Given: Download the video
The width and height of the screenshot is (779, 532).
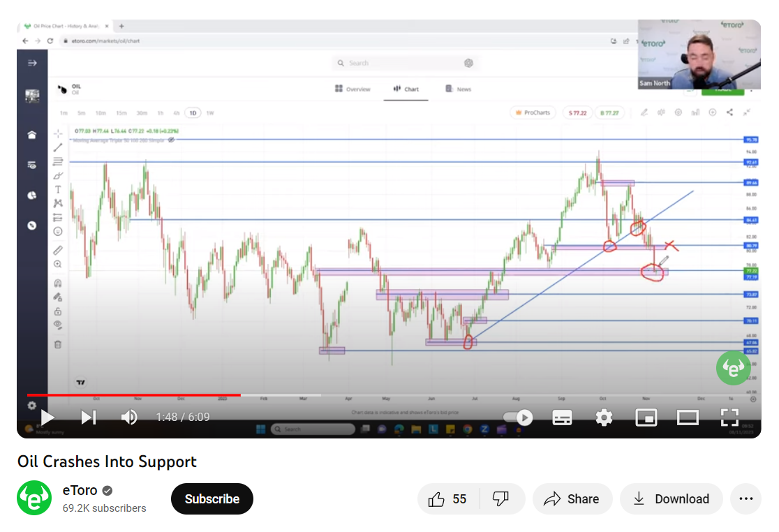Looking at the screenshot, I should click(x=672, y=498).
